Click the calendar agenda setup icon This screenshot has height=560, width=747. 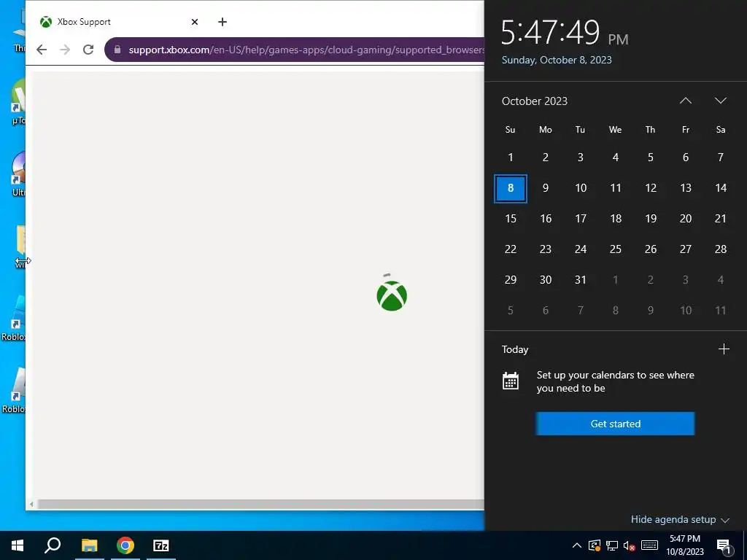coord(510,381)
